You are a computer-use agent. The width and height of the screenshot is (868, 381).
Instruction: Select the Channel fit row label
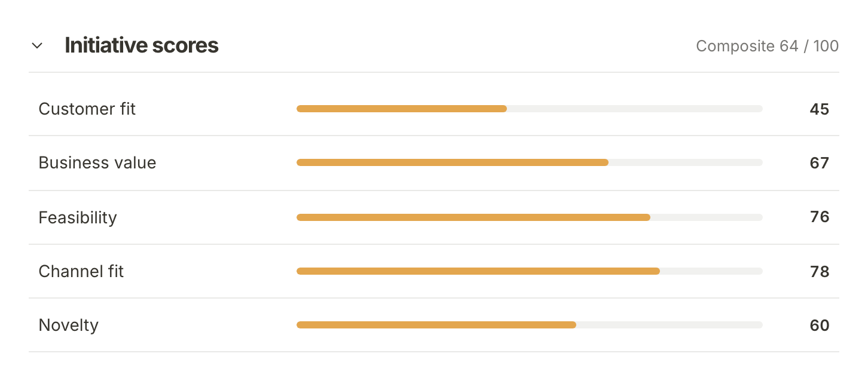point(81,271)
